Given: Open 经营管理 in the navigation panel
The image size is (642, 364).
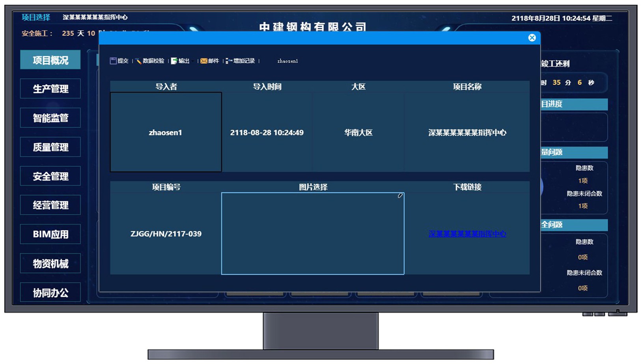Looking at the screenshot, I should 50,205.
